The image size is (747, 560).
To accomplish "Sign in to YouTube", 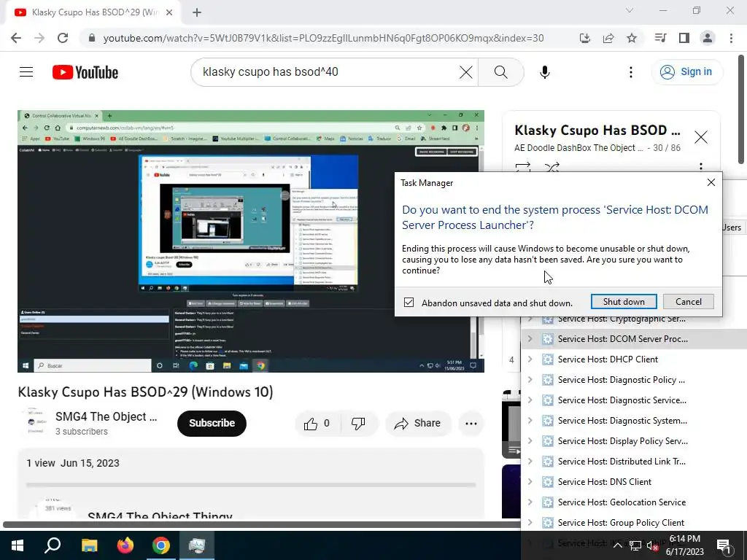I will point(687,72).
